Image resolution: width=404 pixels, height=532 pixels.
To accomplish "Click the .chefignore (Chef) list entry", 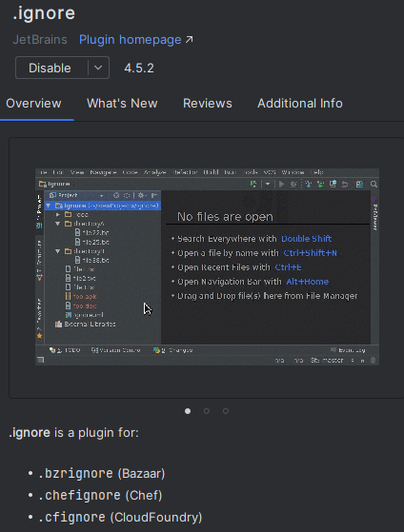I will pos(100,495).
